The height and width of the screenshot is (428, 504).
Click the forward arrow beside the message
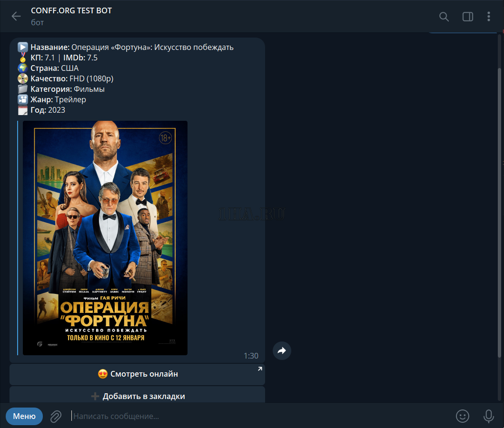click(282, 351)
